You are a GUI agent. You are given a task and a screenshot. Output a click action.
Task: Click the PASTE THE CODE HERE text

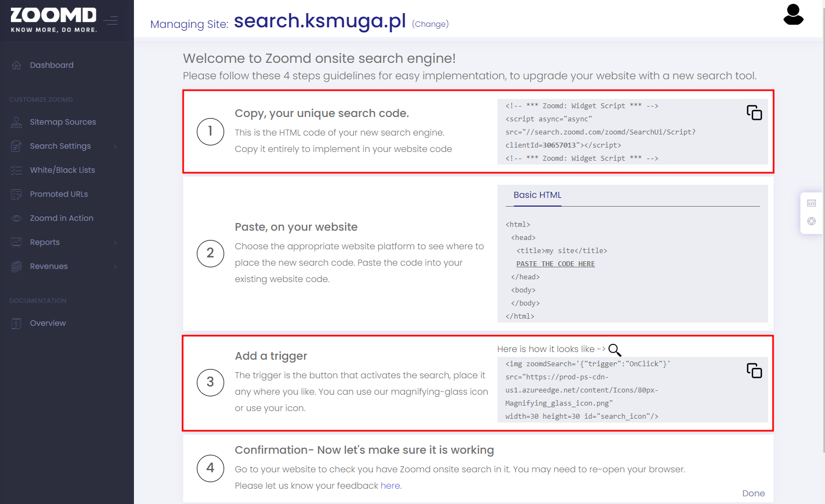click(555, 264)
